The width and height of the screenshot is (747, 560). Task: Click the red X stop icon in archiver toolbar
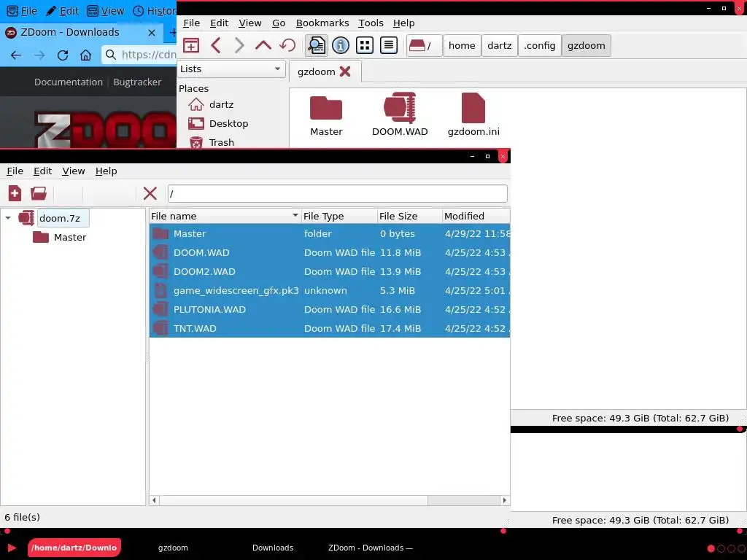(x=150, y=193)
